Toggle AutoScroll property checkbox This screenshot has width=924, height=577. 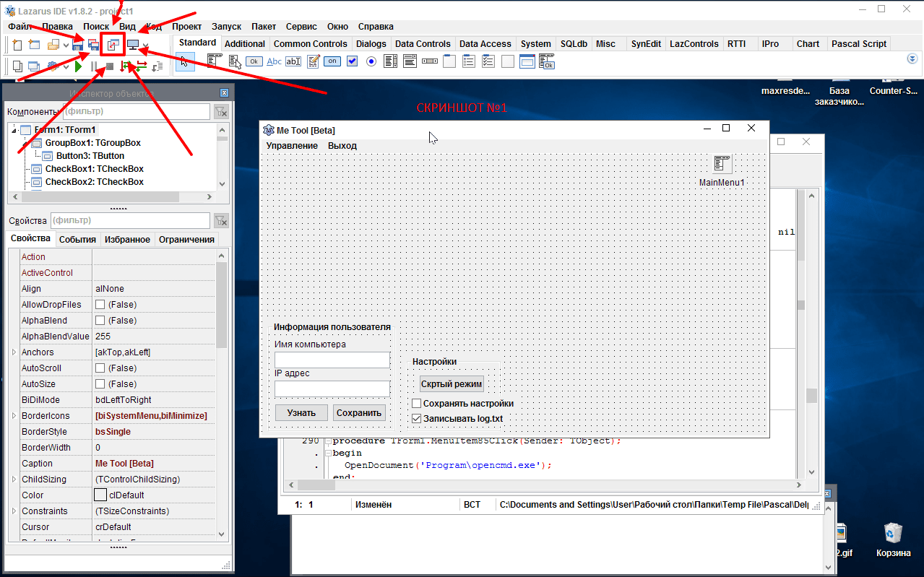(x=100, y=368)
